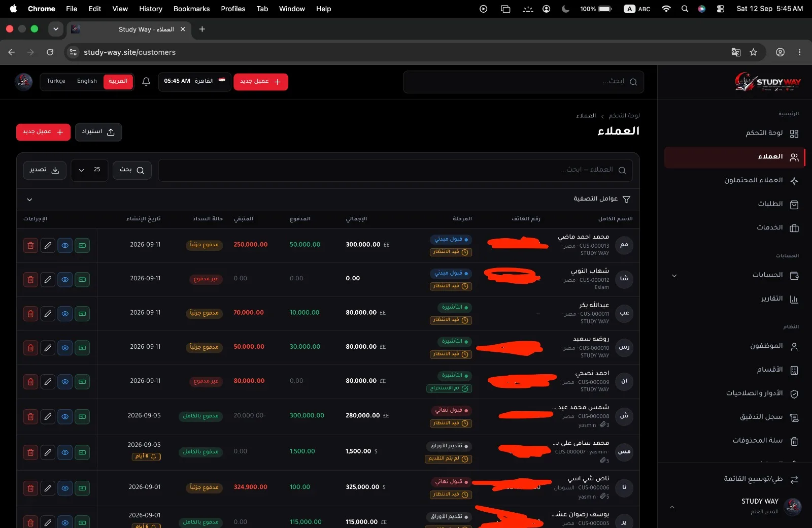This screenshot has height=528, width=812.
Task: Click the الحسابات sidebar wallet icon
Action: [794, 275]
